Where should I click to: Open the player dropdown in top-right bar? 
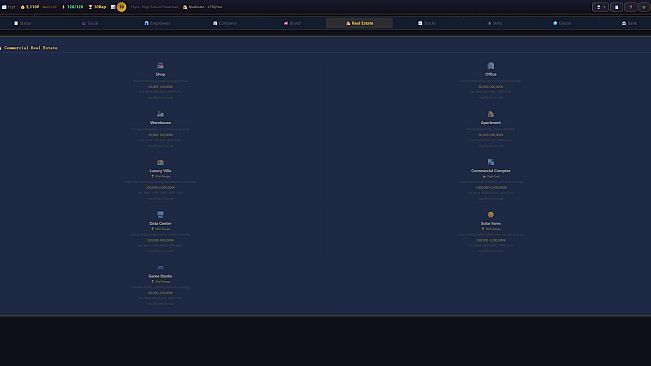pos(600,7)
